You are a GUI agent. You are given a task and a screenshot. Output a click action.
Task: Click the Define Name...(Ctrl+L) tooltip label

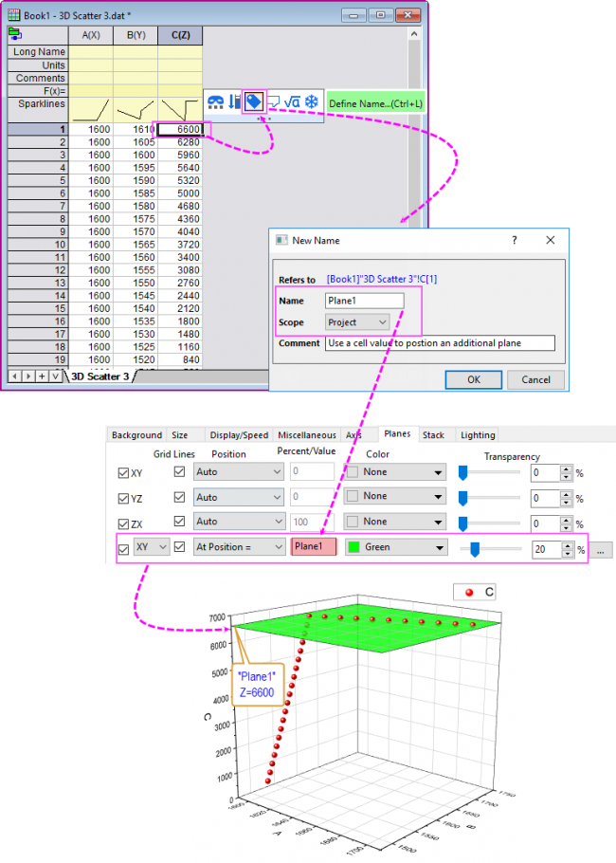click(x=375, y=103)
